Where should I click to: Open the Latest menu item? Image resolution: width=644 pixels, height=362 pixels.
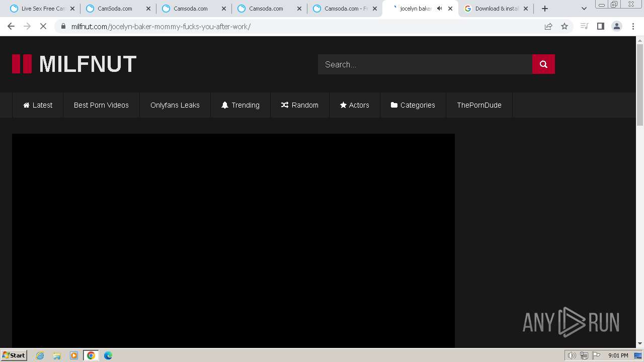(38, 105)
